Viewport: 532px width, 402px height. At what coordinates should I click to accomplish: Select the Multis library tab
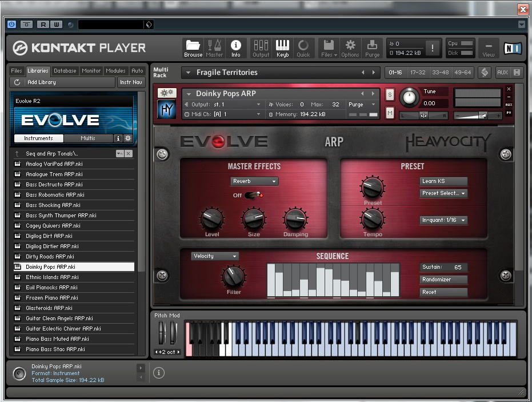pos(88,138)
